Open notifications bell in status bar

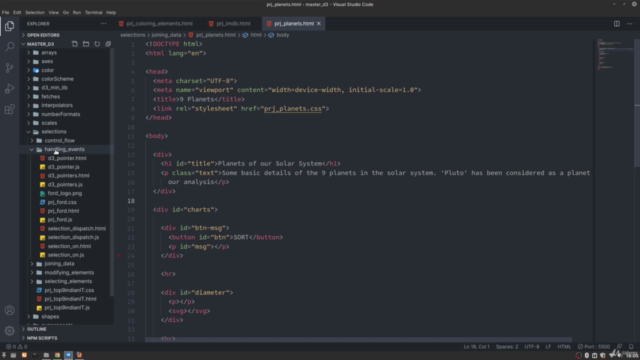(631, 347)
